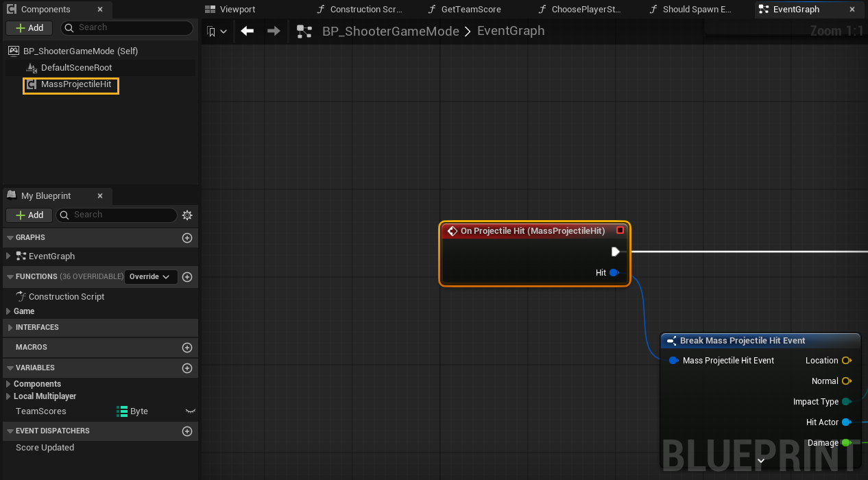Open My Blueprint settings gear
The width and height of the screenshot is (868, 480).
(187, 215)
